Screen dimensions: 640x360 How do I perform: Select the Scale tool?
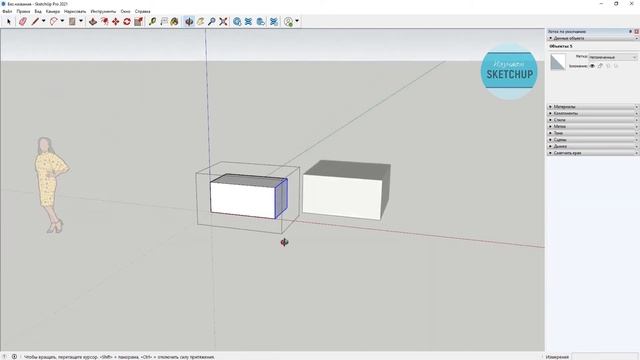point(139,21)
